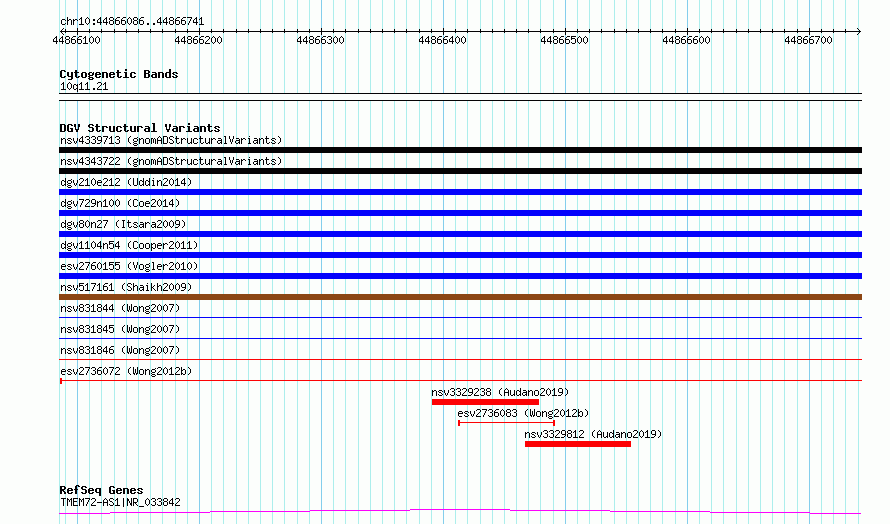Click the blue bar under dgv1104n54
Viewport: 890px width, 524px height.
[460, 255]
